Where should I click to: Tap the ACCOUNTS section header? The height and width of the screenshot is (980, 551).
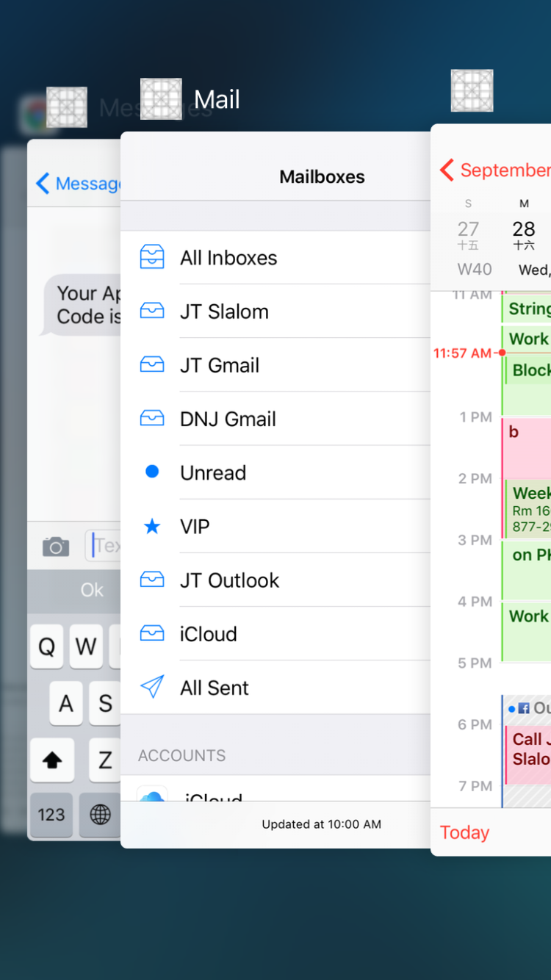(182, 755)
